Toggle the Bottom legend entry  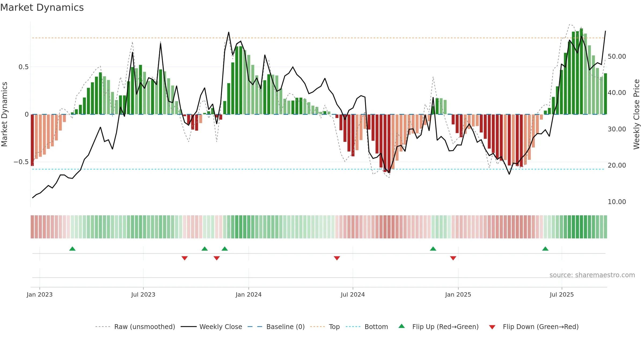coord(367,327)
